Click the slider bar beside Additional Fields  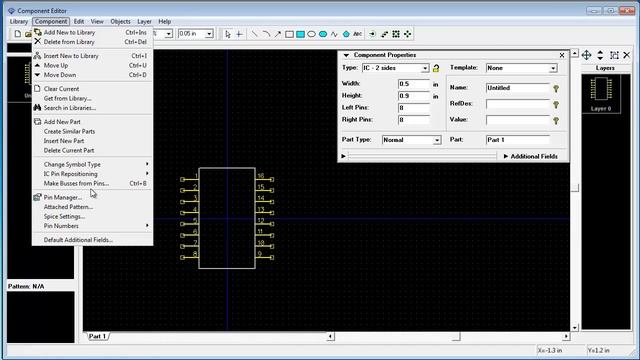422,156
